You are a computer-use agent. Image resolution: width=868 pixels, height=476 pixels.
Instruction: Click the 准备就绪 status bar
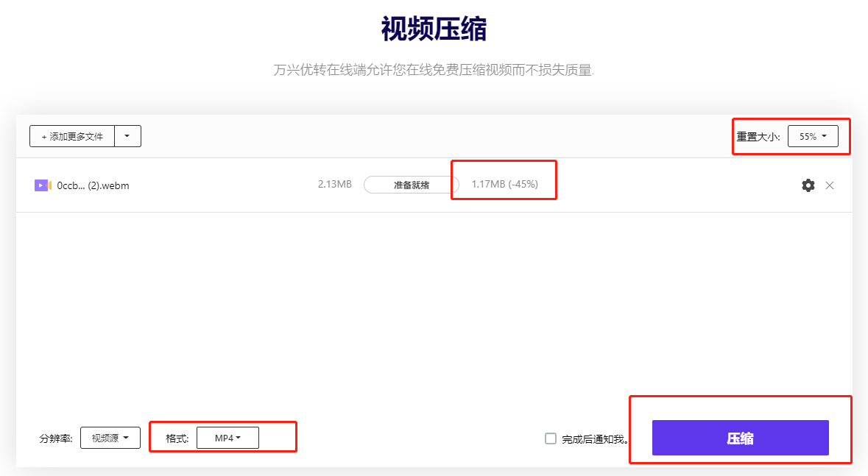coord(411,185)
